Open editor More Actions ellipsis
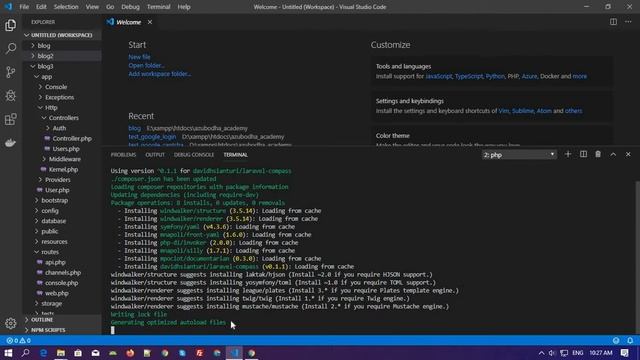 [x=628, y=22]
